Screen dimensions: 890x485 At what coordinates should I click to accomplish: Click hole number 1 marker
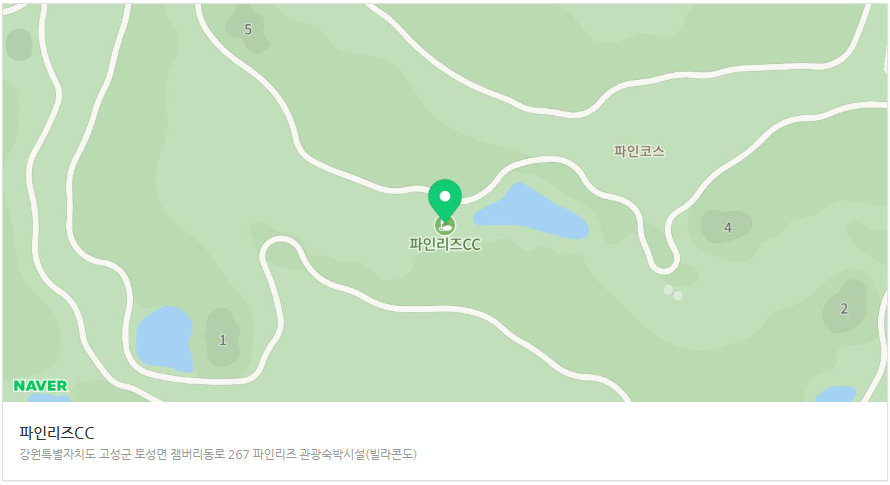tap(222, 340)
